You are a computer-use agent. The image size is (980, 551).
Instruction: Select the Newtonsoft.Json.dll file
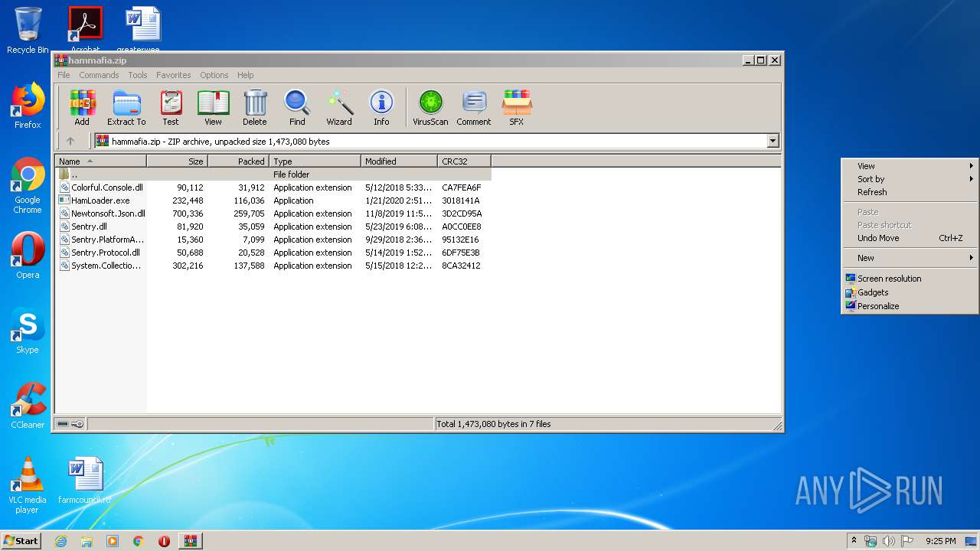[273, 214]
